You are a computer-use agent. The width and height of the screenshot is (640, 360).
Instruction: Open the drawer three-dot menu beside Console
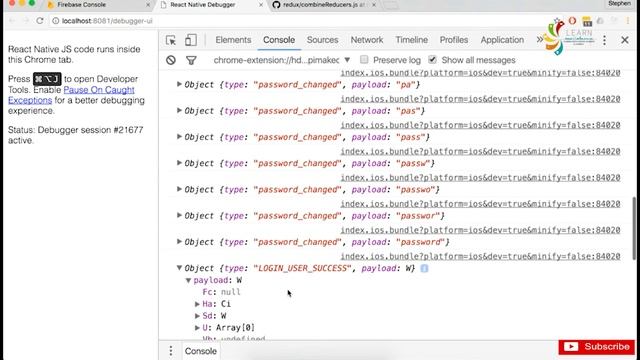click(x=171, y=351)
